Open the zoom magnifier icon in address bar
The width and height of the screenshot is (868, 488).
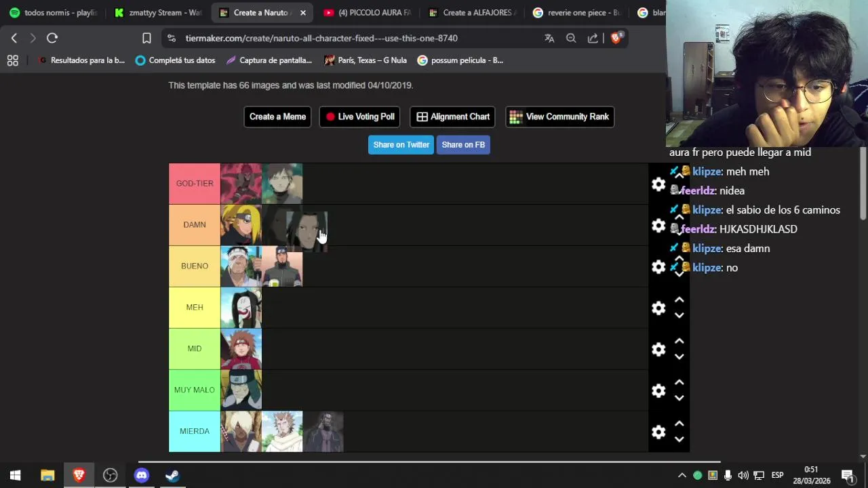(571, 38)
